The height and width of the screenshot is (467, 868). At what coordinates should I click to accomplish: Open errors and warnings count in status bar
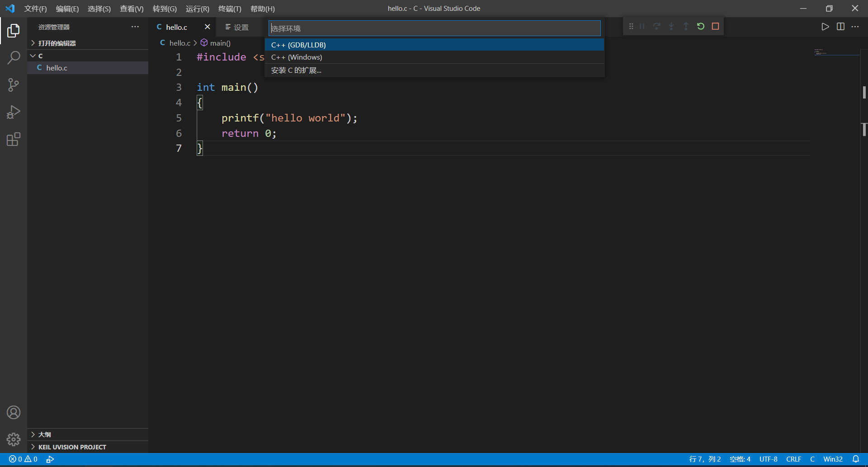pyautogui.click(x=24, y=459)
